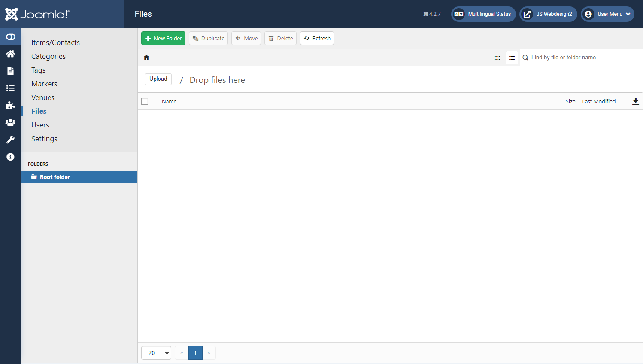This screenshot has width=643, height=364.
Task: Click the New Folder button
Action: pos(163,38)
